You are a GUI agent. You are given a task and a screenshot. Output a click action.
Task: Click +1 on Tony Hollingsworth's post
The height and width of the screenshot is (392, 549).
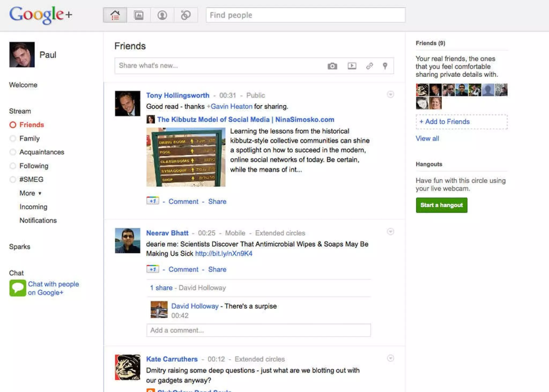tap(153, 201)
